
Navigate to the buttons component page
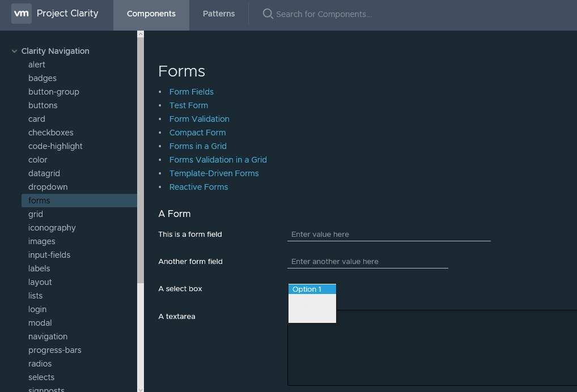coord(43,105)
